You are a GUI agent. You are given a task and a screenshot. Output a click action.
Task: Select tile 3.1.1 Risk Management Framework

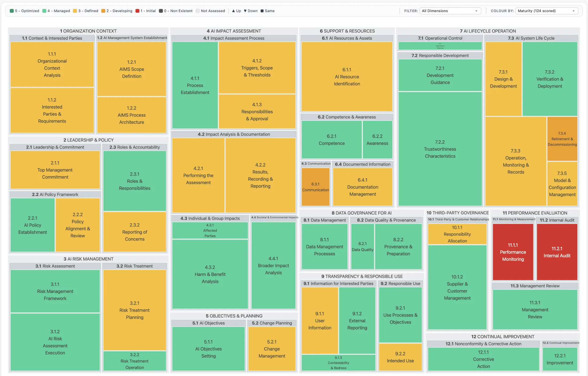coord(55,291)
